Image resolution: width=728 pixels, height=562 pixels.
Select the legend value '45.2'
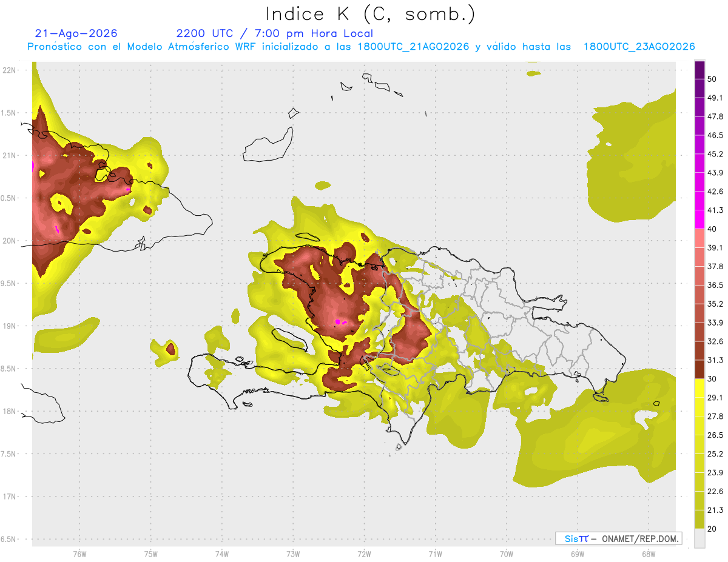715,154
